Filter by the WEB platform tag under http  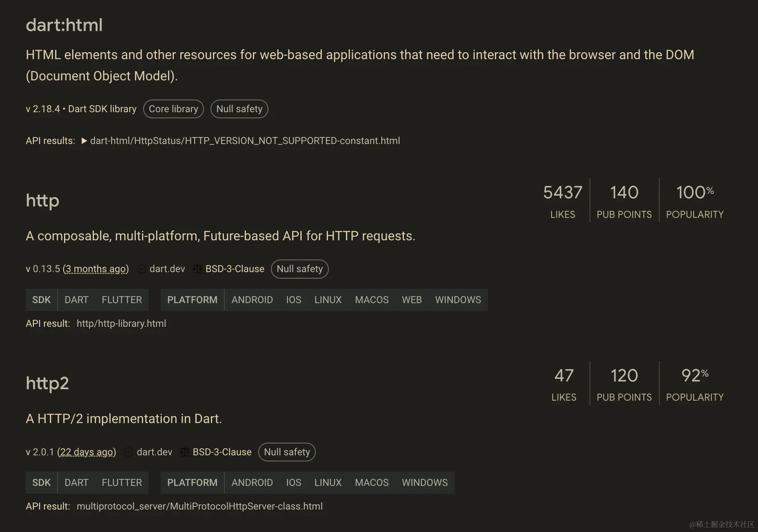pos(412,300)
